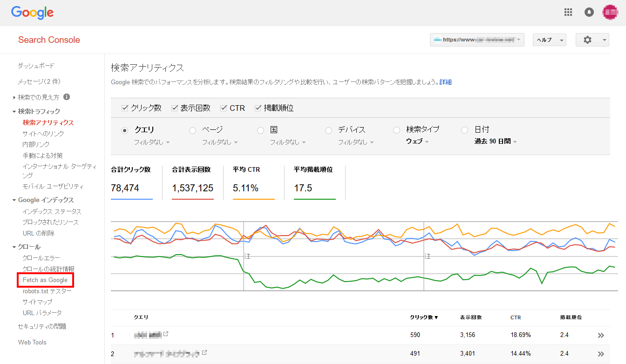Open 内部リンク page
This screenshot has height=364, width=626.
(36, 144)
